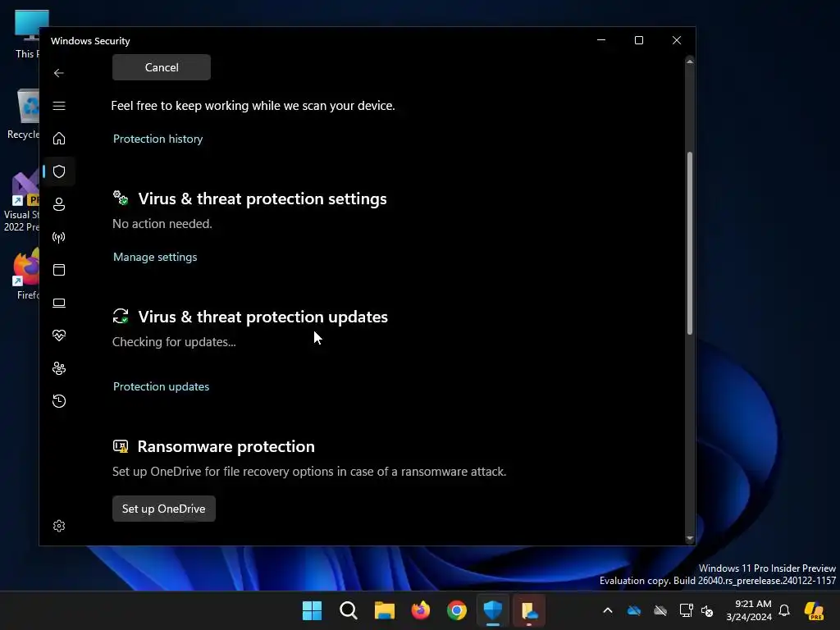Open Device security laptop icon
Image resolution: width=840 pixels, height=630 pixels.
tap(59, 303)
